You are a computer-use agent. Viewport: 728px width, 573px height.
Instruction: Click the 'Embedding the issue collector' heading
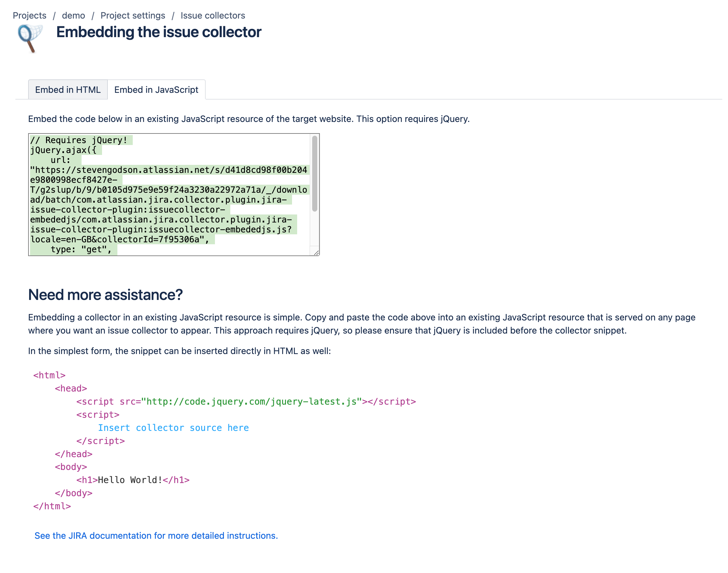pyautogui.click(x=159, y=32)
